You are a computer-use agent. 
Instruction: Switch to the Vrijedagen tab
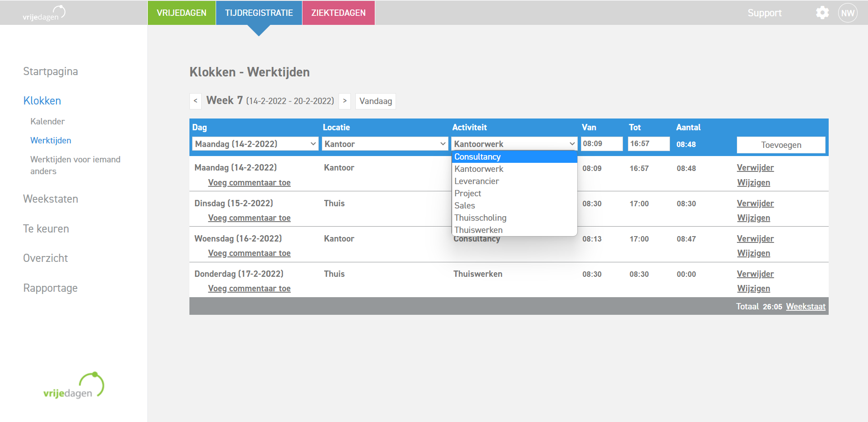tap(181, 13)
